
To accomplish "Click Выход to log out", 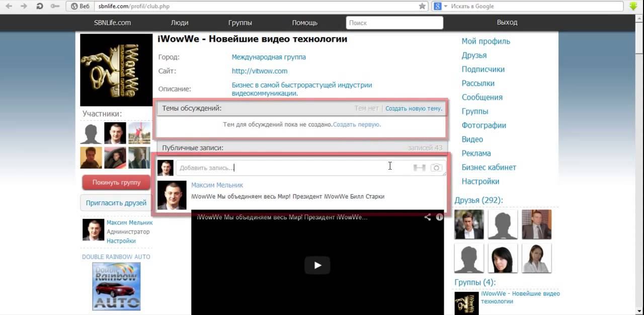I will pos(507,22).
